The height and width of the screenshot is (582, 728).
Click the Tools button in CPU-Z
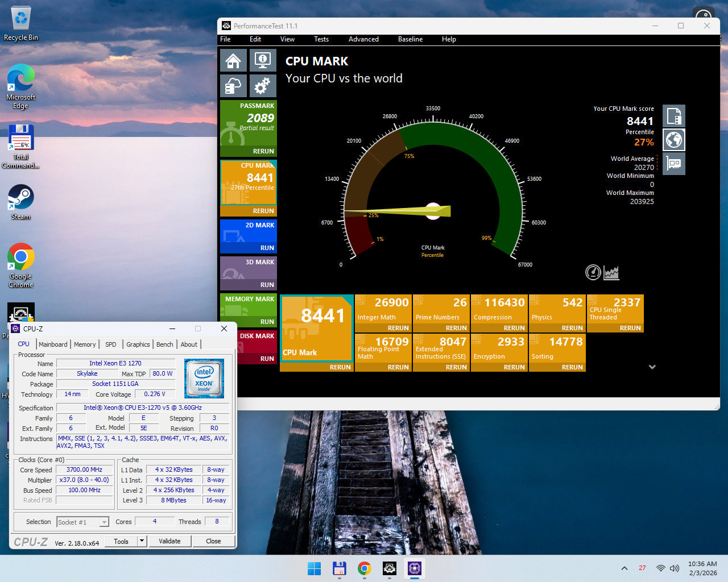pos(121,541)
